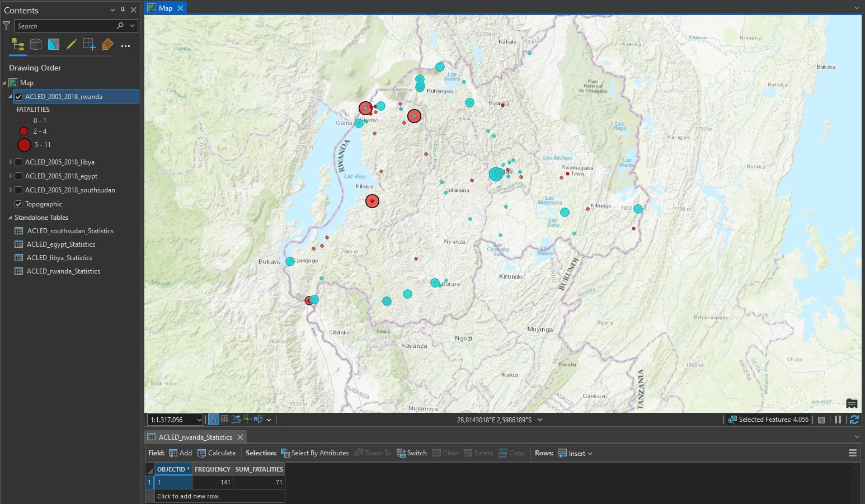The height and width of the screenshot is (504, 865).
Task: Select List By Labeling tag icon
Action: tap(107, 45)
